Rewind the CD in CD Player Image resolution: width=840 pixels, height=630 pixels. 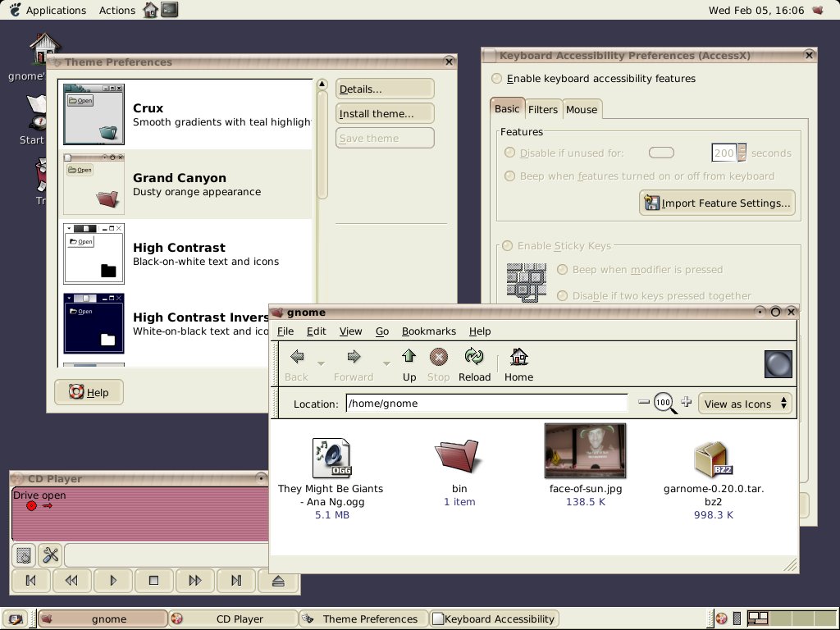click(x=71, y=580)
